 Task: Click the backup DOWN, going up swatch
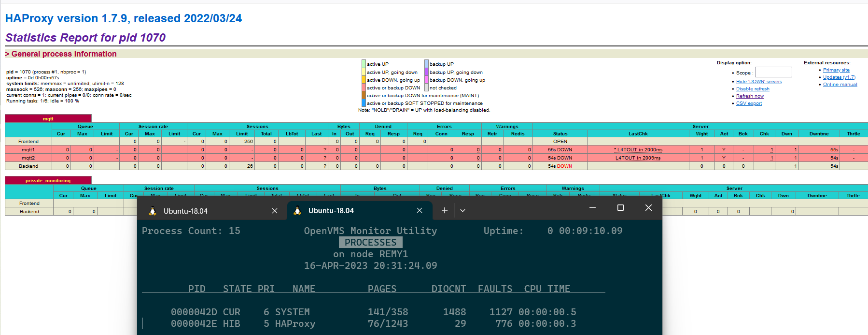(x=427, y=80)
